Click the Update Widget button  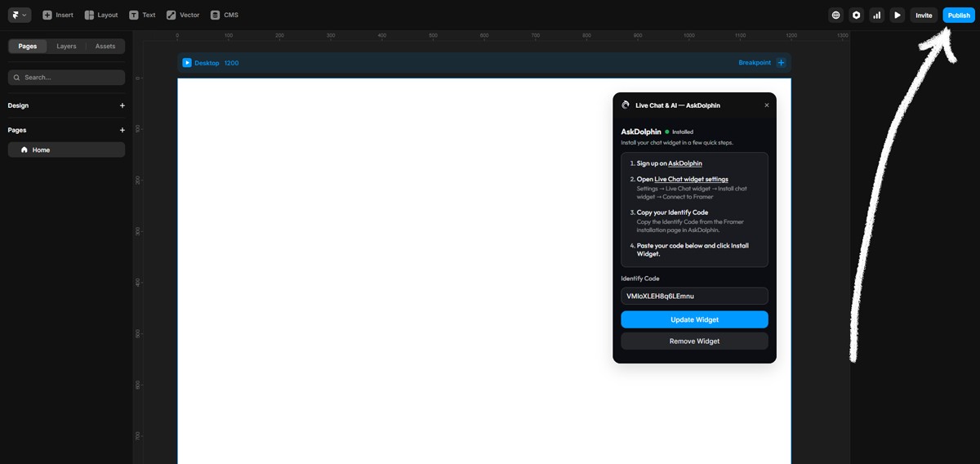click(x=694, y=319)
